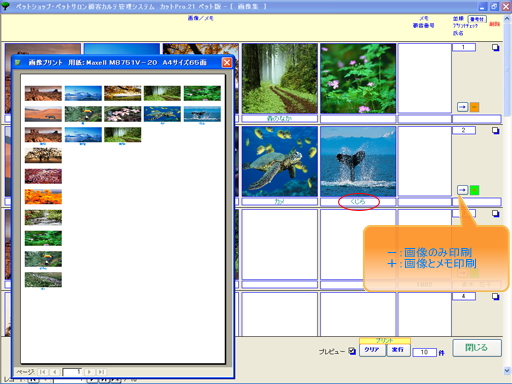Screen dimensions: 512x384
Task: Select the whale tail thumbnail image
Action: (358, 161)
